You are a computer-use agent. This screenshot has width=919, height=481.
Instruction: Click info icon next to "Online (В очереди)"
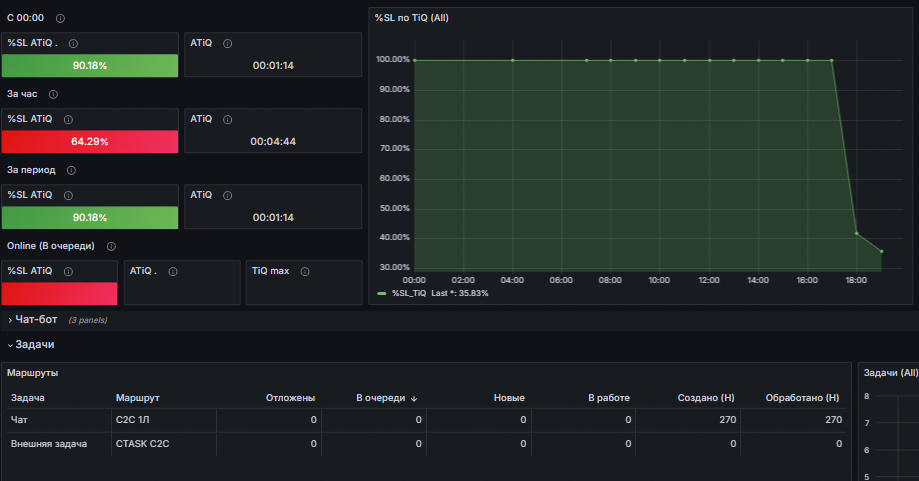pyautogui.click(x=111, y=247)
